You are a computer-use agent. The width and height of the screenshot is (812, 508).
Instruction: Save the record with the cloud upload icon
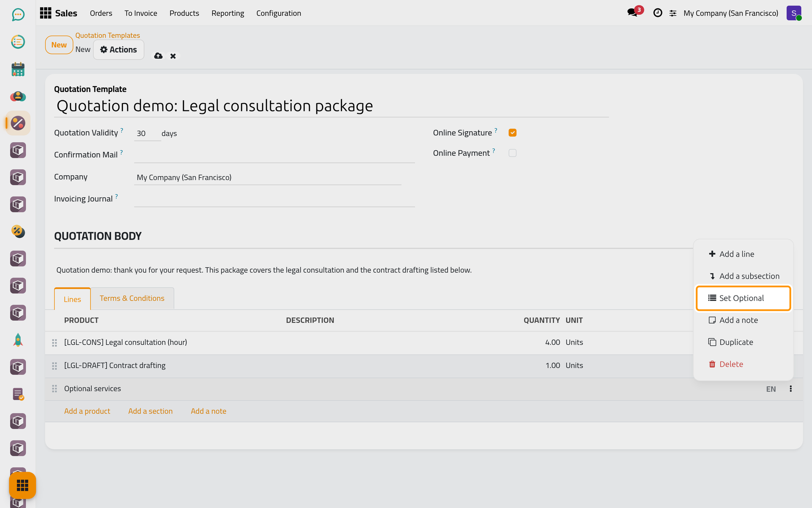tap(158, 56)
